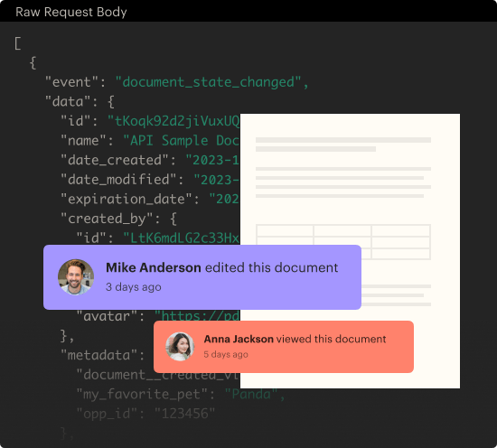Collapse the "created_by" object brace
This screenshot has height=448, width=497.
click(173, 219)
